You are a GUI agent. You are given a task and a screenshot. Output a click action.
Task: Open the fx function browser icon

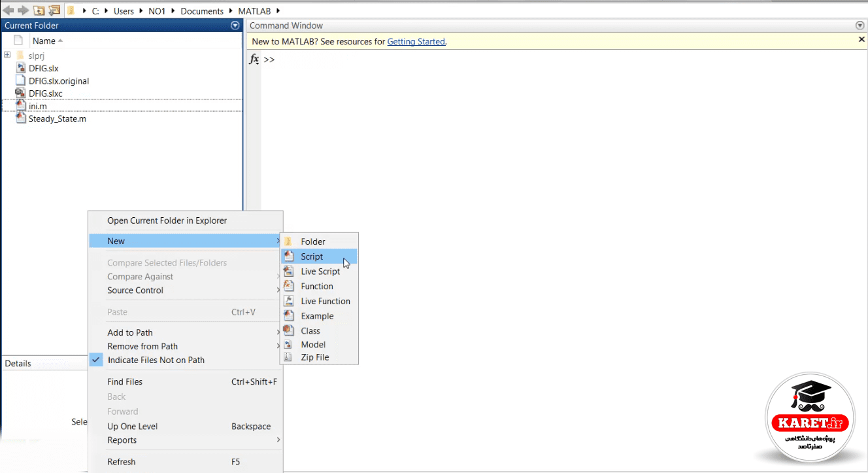tap(254, 59)
